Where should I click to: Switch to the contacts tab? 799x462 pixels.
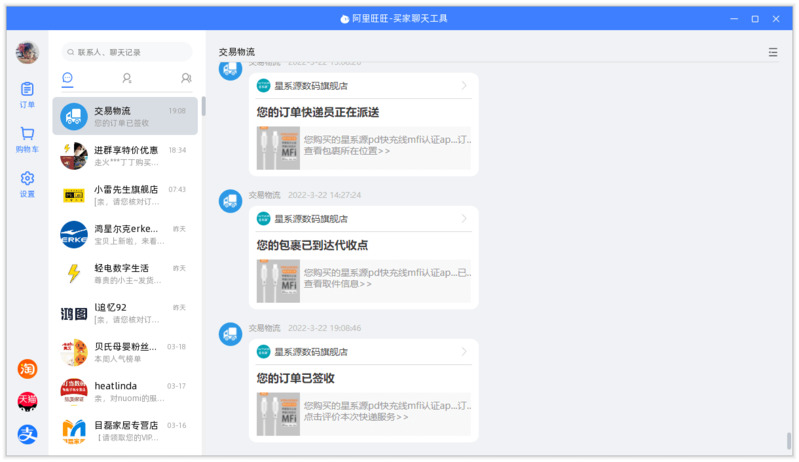127,78
